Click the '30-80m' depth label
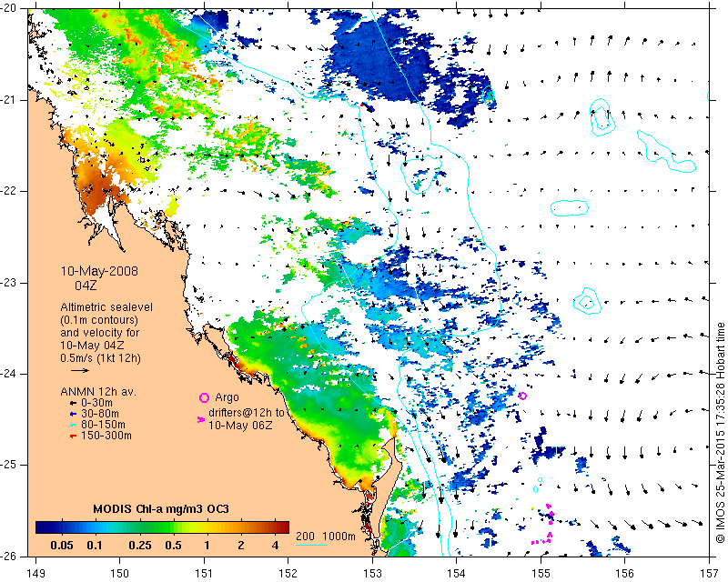The image size is (728, 582). [x=100, y=414]
